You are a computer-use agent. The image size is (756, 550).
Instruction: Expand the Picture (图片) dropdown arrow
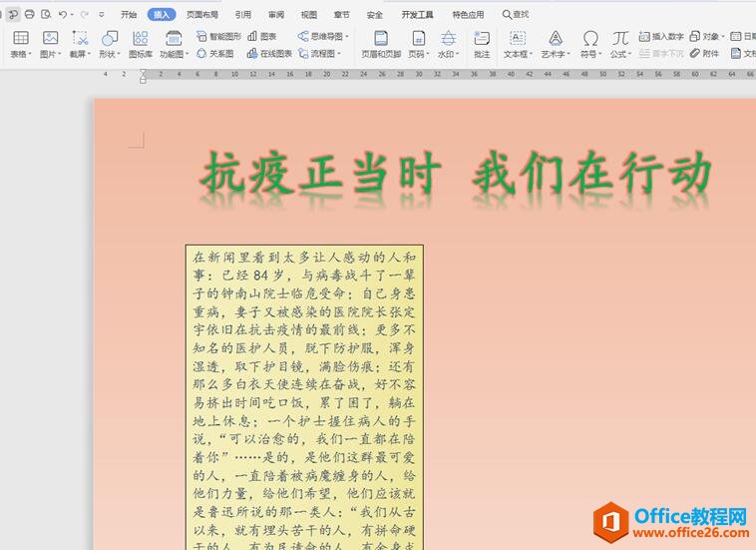(59, 54)
